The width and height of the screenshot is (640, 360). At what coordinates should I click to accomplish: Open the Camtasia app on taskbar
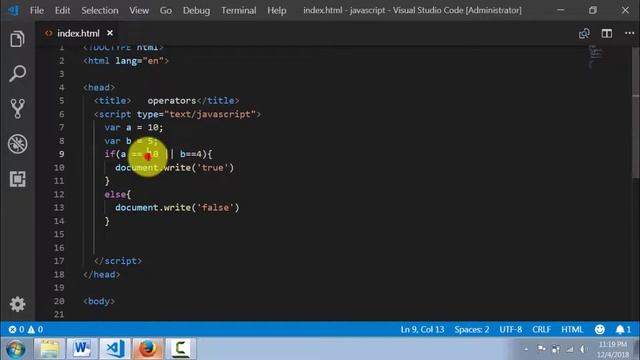[x=180, y=349]
